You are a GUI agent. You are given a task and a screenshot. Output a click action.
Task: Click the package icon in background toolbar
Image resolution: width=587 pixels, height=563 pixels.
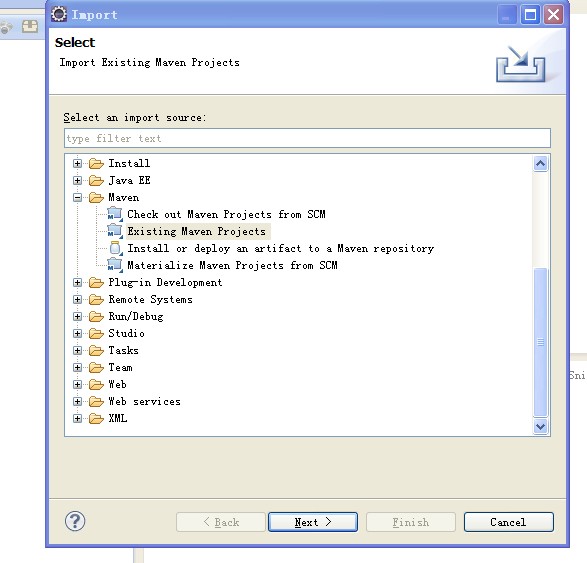point(30,27)
